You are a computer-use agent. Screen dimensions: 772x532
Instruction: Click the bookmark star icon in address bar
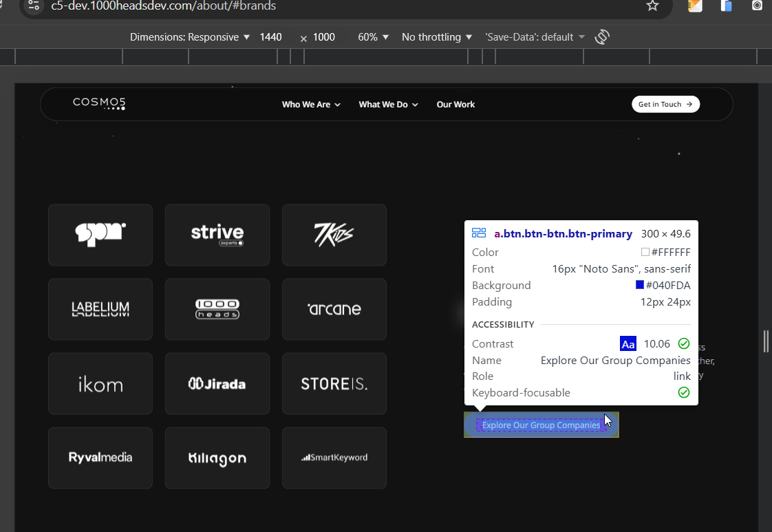(652, 6)
